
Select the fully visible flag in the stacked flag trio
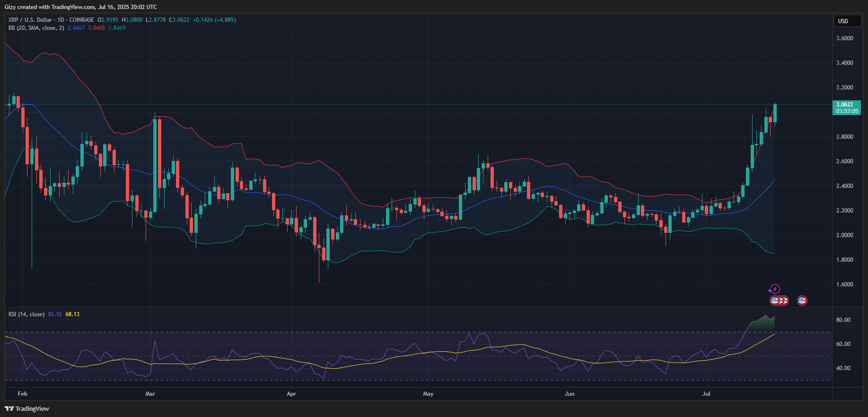[x=774, y=300]
